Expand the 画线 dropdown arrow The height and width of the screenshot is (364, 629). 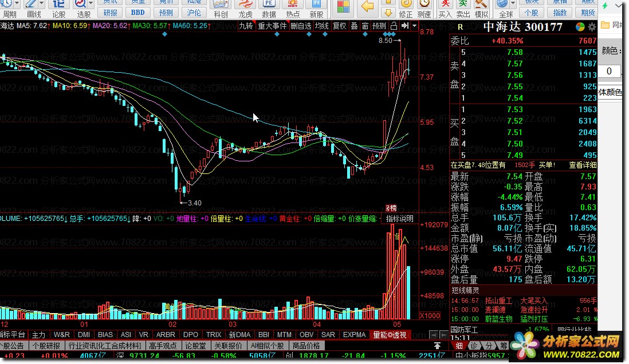click(x=42, y=3)
